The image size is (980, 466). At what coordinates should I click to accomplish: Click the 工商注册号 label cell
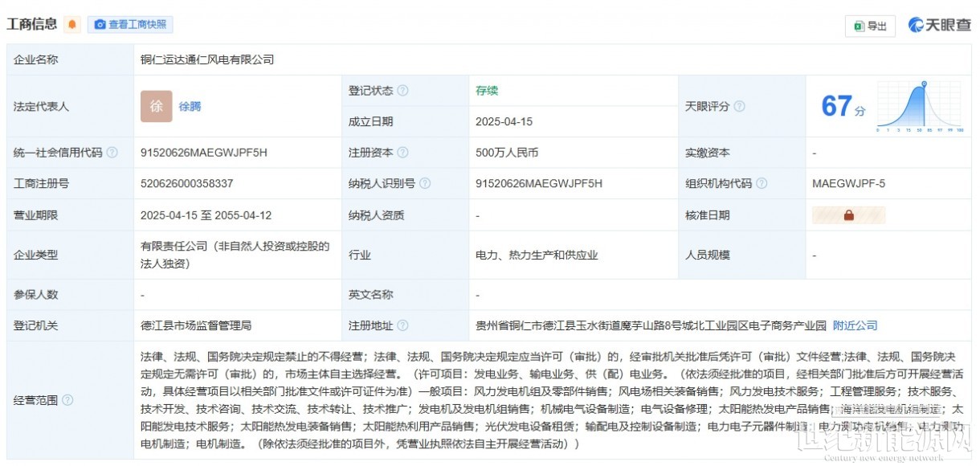70,184
